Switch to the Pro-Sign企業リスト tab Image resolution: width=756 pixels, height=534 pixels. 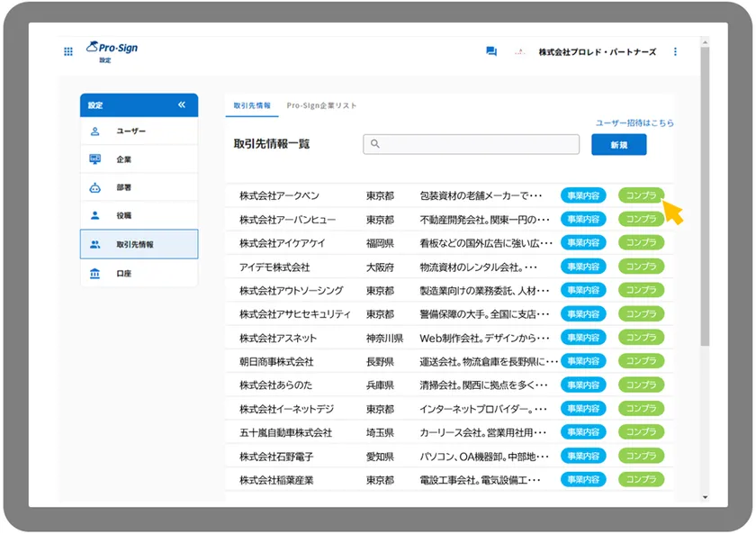click(x=321, y=105)
